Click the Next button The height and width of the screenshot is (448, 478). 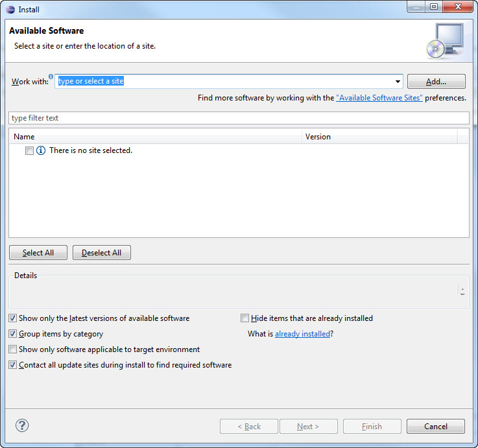(x=309, y=427)
